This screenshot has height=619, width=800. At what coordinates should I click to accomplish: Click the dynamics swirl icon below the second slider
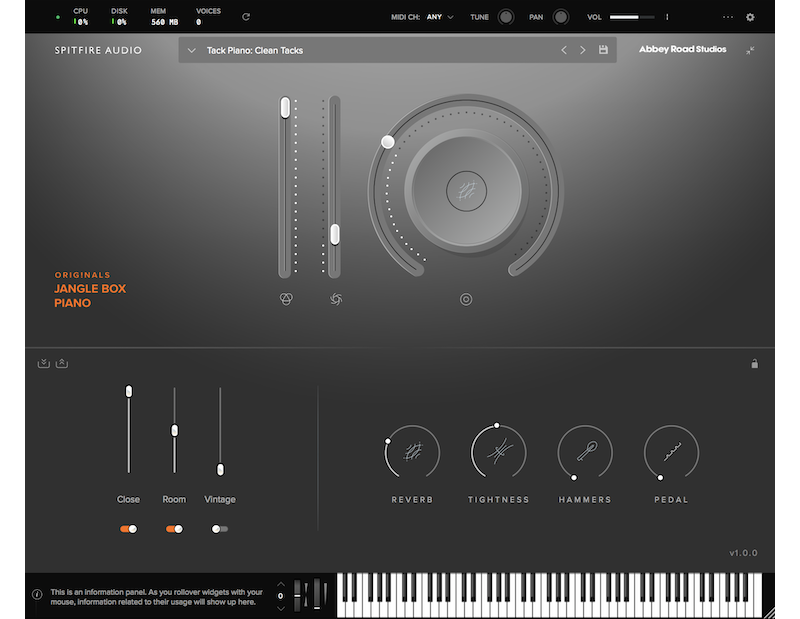click(336, 299)
